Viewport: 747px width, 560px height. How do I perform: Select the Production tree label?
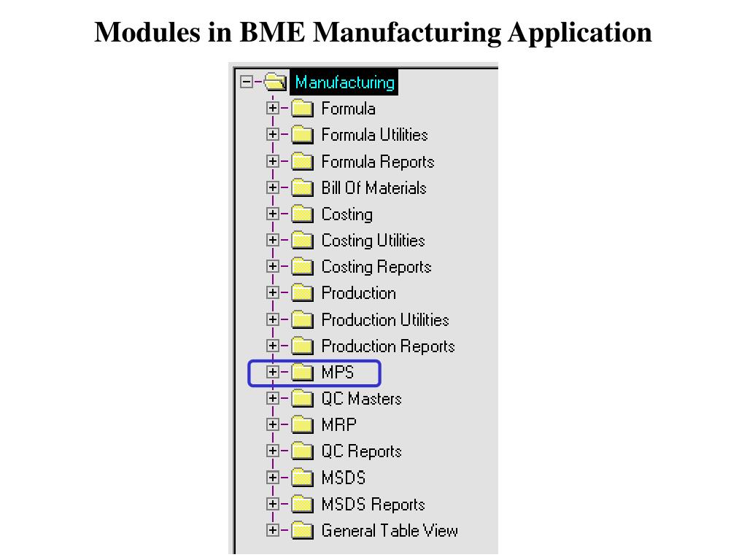(x=359, y=293)
